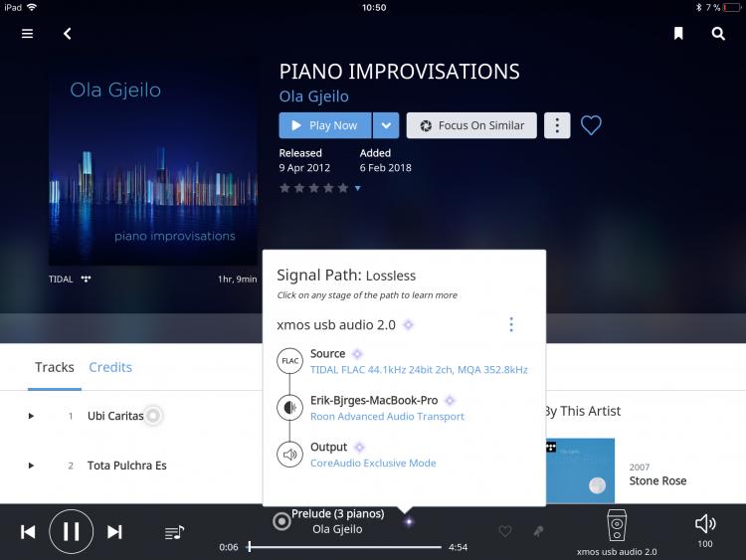
Task: Click the xmos usb audio 2.0 heading
Action: [336, 325]
